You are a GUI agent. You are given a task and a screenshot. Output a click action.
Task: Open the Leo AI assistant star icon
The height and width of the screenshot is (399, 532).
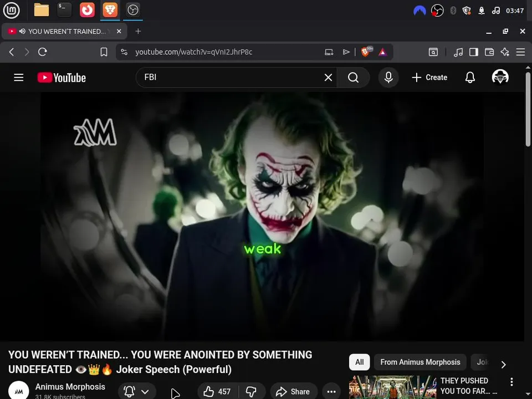click(505, 52)
